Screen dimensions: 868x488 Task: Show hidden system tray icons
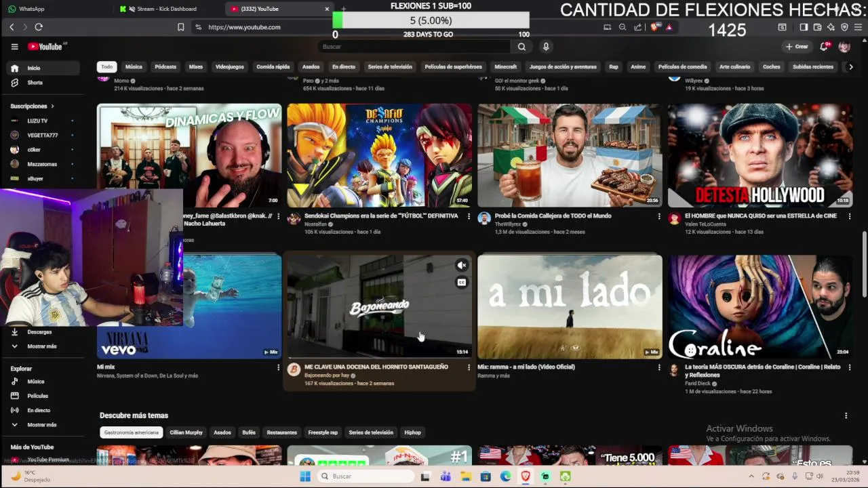coord(751,476)
